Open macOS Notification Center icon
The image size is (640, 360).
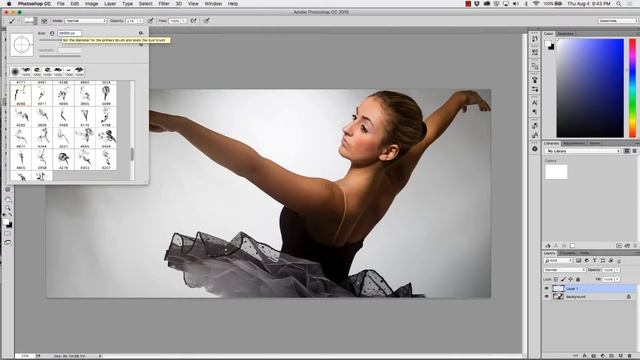point(630,4)
